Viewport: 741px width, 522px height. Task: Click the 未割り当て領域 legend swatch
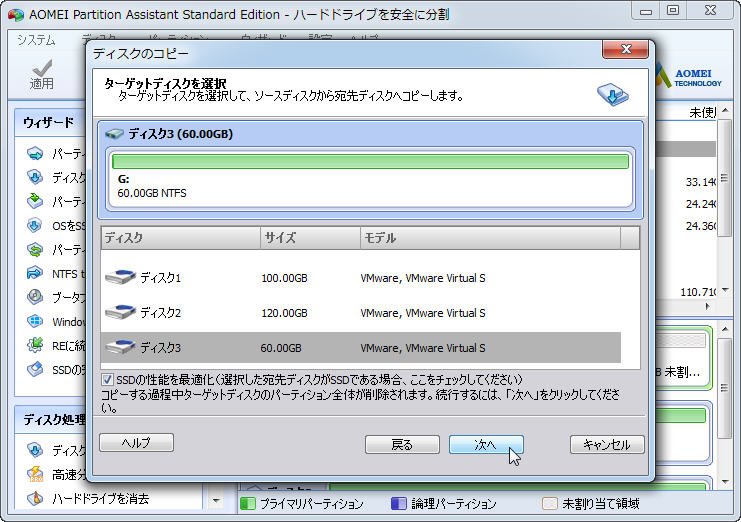550,504
